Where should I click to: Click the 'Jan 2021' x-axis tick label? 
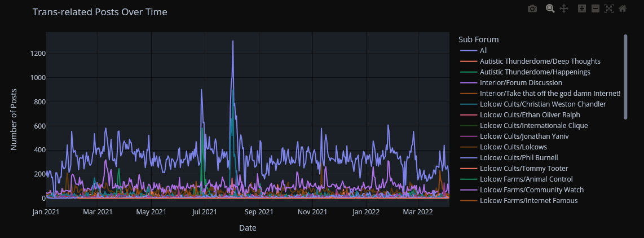pyautogui.click(x=46, y=212)
